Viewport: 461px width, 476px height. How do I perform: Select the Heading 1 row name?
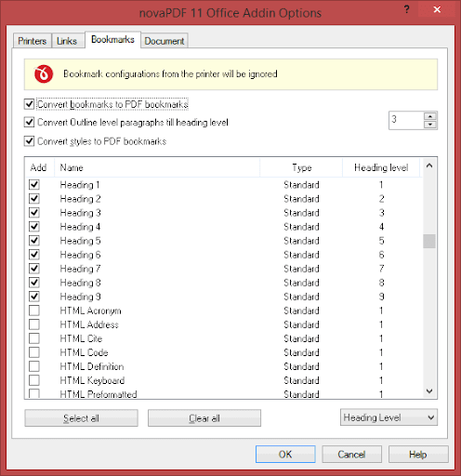80,185
